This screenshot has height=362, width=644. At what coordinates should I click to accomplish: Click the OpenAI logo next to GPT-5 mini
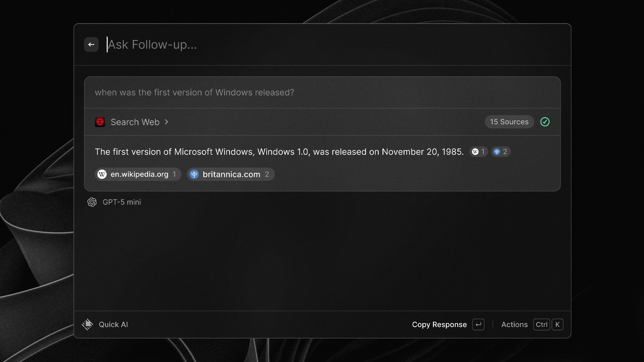click(x=93, y=202)
